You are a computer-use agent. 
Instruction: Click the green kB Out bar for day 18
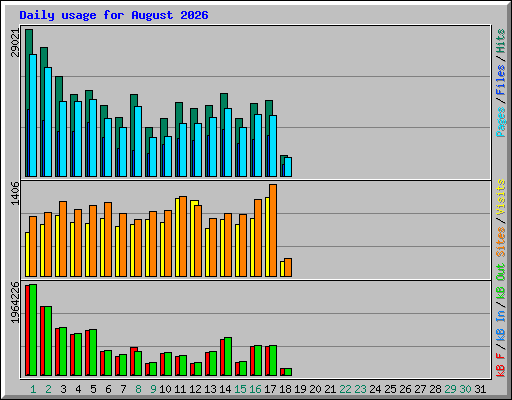[x=288, y=372]
